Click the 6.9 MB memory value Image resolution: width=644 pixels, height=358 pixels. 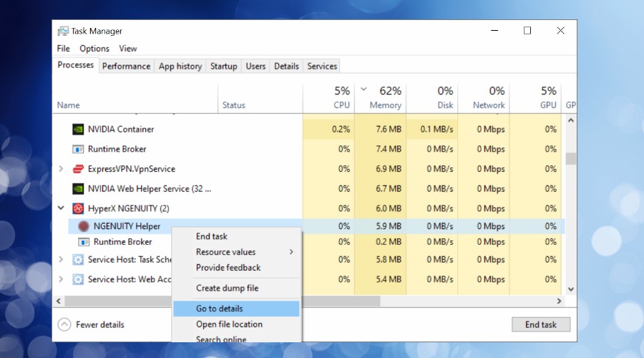[388, 169]
